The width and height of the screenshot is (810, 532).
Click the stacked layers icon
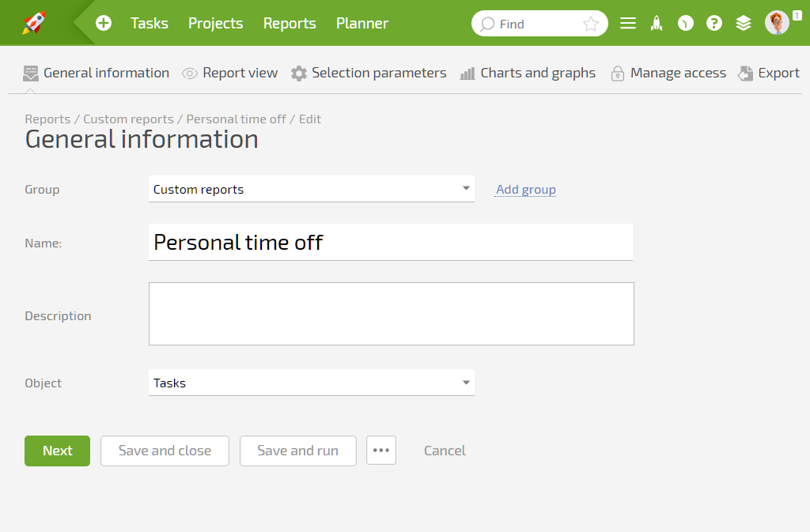pos(744,23)
